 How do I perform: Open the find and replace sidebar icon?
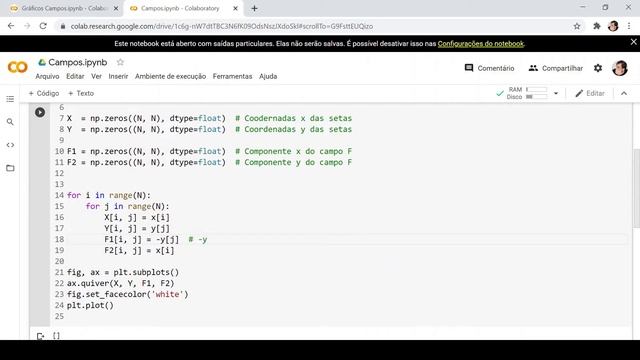10,122
